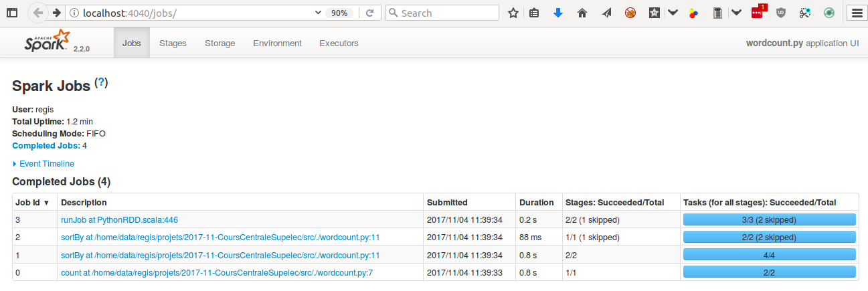Sort table by Job Id column
The image size is (868, 291).
click(33, 203)
